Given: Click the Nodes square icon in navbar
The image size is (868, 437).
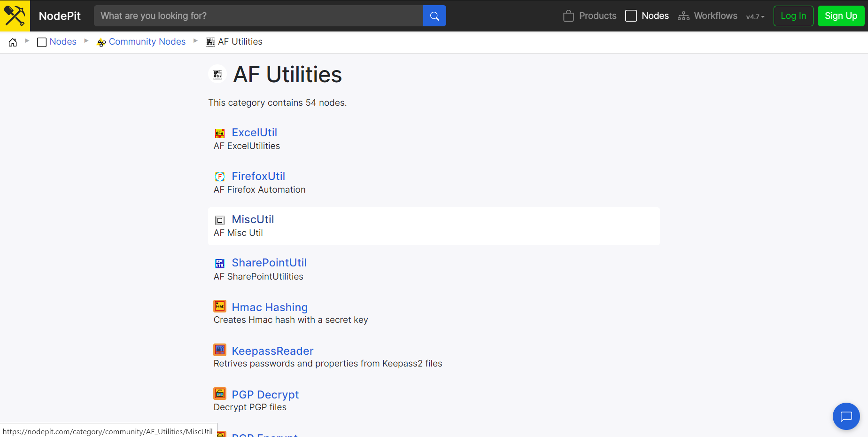Looking at the screenshot, I should click(x=631, y=16).
